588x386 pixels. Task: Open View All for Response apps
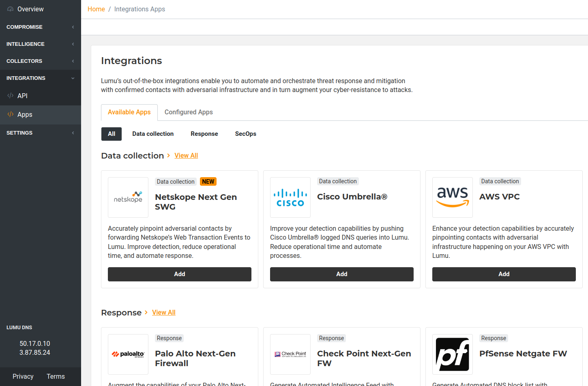pyautogui.click(x=163, y=312)
